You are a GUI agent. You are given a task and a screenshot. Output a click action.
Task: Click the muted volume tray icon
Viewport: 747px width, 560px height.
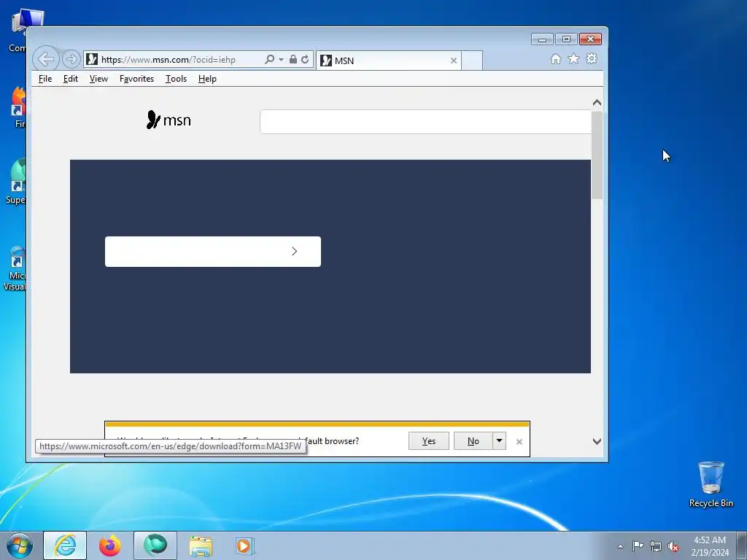(673, 546)
